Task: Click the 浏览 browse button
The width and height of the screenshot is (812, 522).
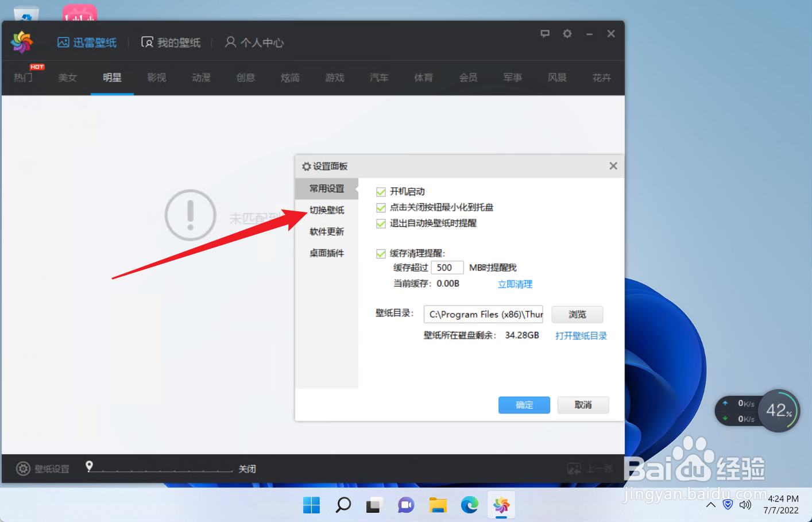Action: tap(577, 314)
